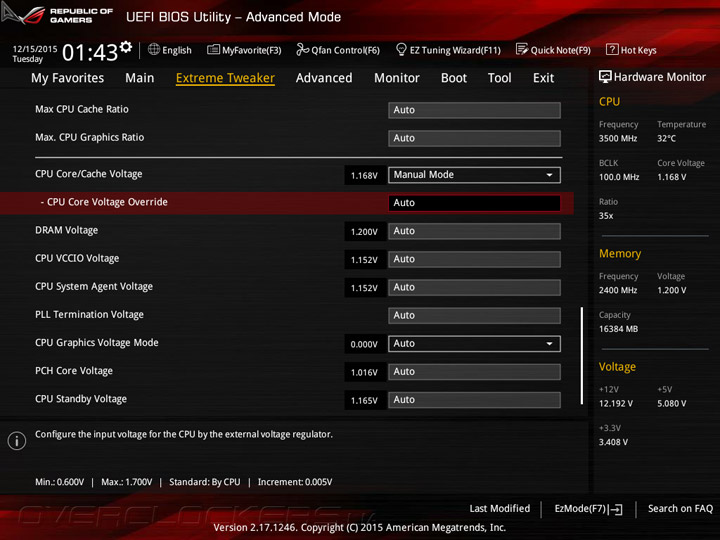This screenshot has width=720, height=540.
Task: Click the PCH Core Voltage Auto field
Action: pyautogui.click(x=474, y=372)
